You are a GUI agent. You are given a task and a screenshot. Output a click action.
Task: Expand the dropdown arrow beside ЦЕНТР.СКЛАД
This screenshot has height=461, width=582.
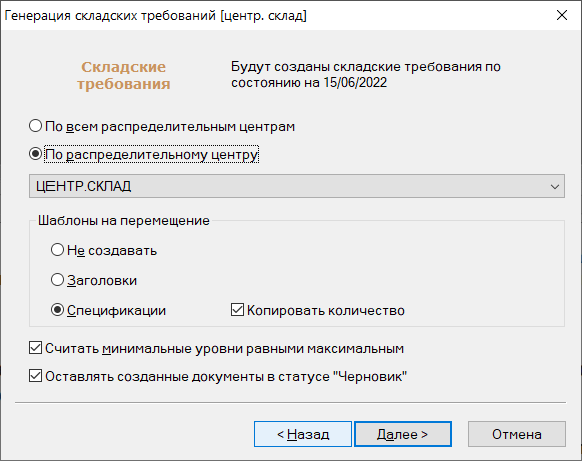tap(555, 186)
